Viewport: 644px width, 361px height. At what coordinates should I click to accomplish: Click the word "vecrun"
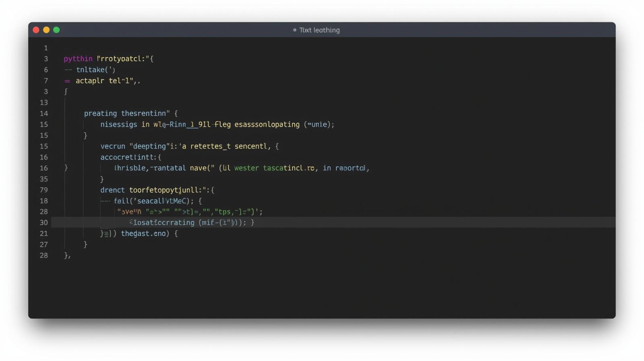113,146
